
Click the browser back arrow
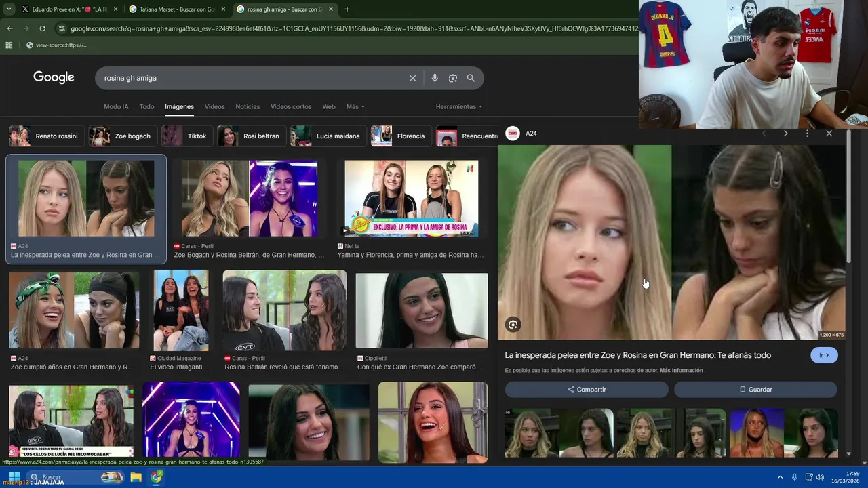point(9,28)
